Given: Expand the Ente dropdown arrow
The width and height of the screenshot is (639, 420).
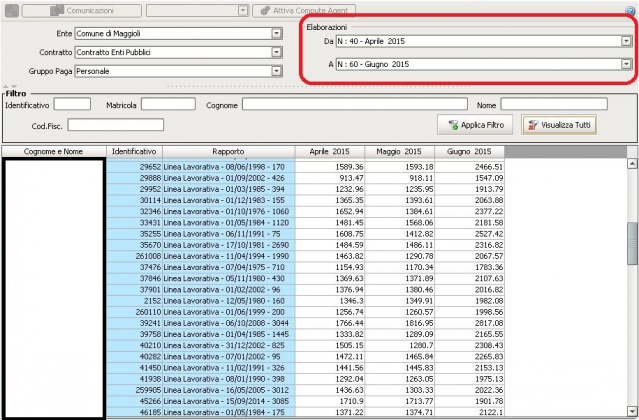Looking at the screenshot, I should [x=277, y=33].
